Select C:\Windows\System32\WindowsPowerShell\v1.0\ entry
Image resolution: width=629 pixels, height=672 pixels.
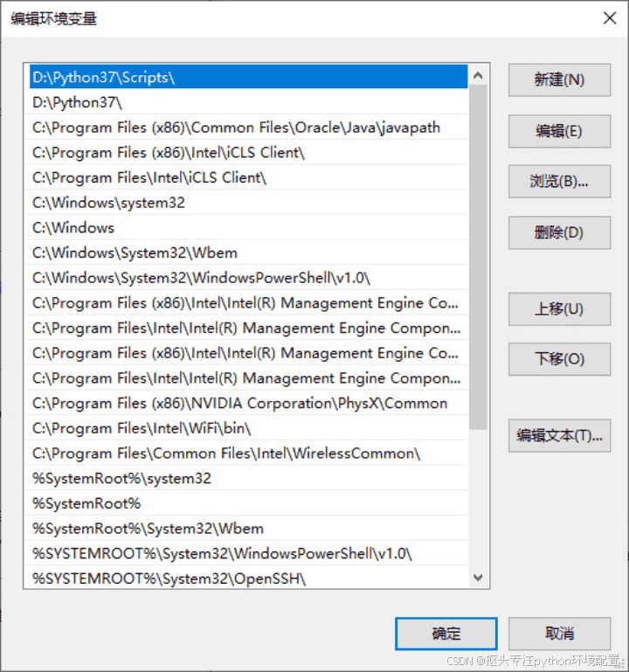(x=248, y=278)
